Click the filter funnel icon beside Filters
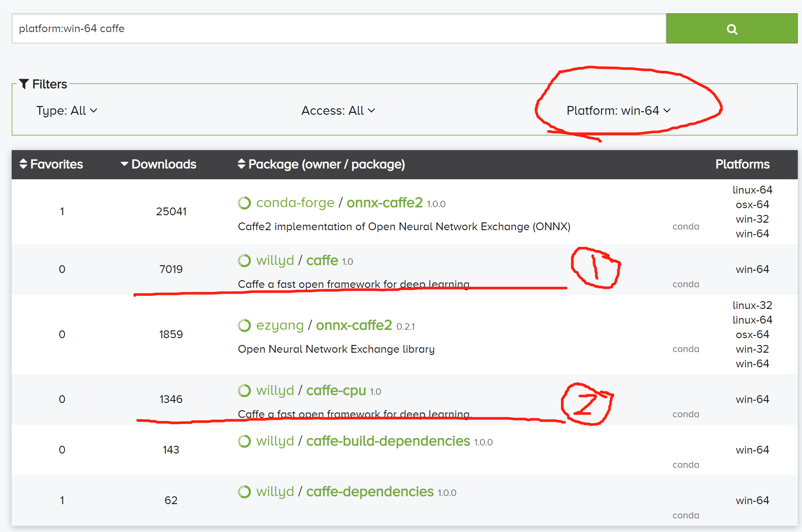 24,84
